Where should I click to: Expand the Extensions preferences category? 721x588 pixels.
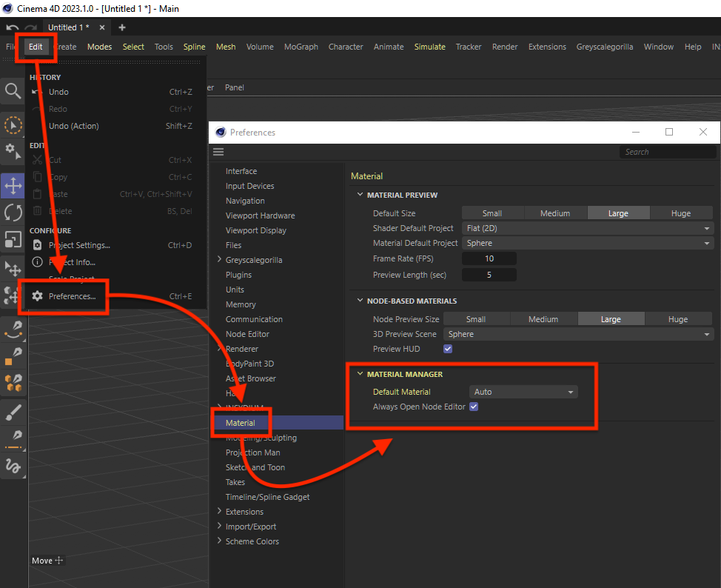(x=219, y=512)
